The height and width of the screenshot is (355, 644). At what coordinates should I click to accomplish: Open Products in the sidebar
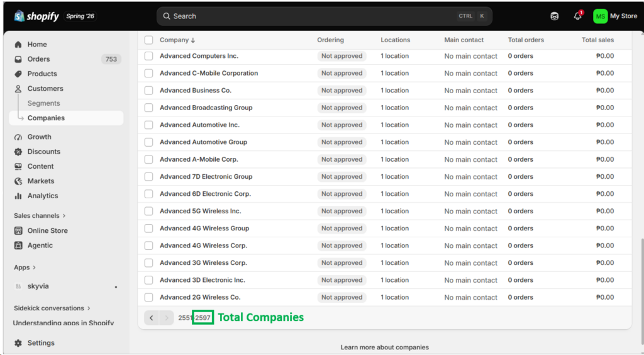[42, 74]
